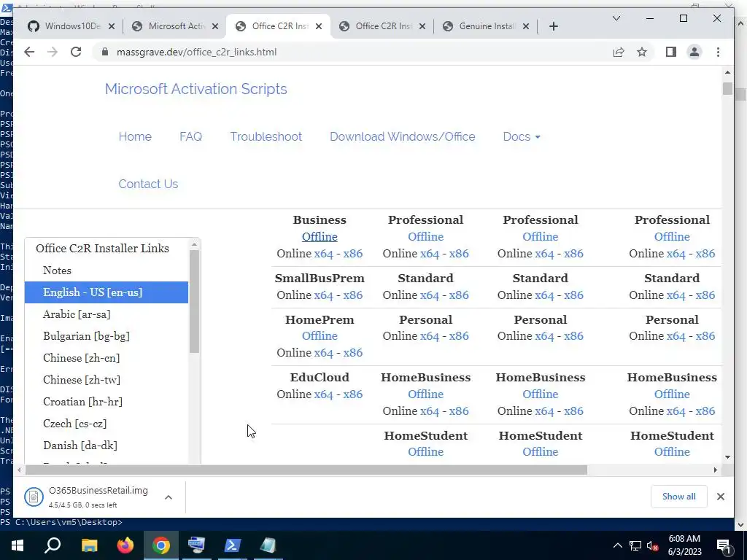Select Czech [cs-cz] in sidebar
Image resolution: width=747 pixels, height=560 pixels.
tap(107, 424)
